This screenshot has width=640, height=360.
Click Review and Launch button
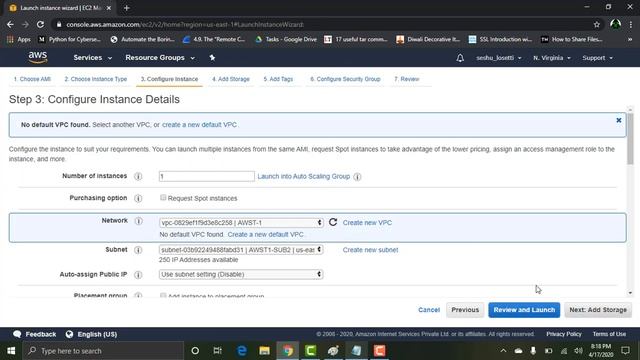click(x=524, y=310)
